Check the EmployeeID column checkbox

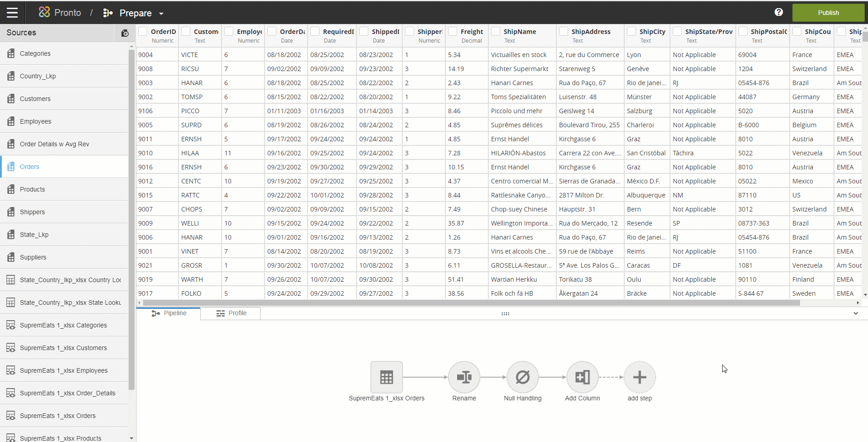click(229, 31)
